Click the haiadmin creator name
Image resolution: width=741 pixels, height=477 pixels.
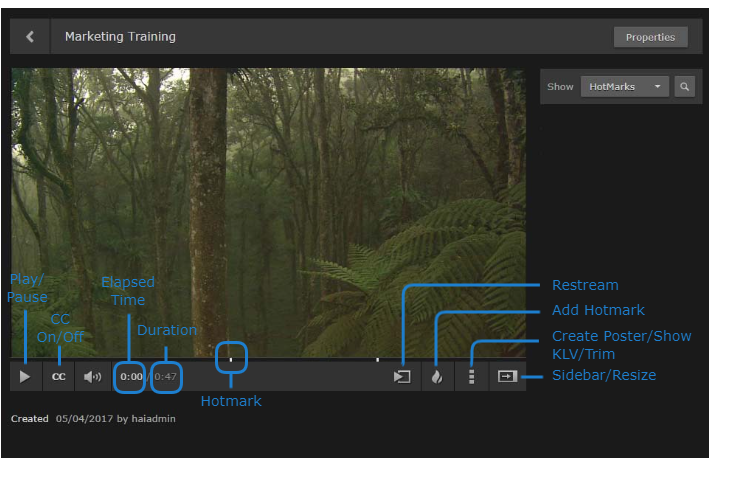[153, 418]
